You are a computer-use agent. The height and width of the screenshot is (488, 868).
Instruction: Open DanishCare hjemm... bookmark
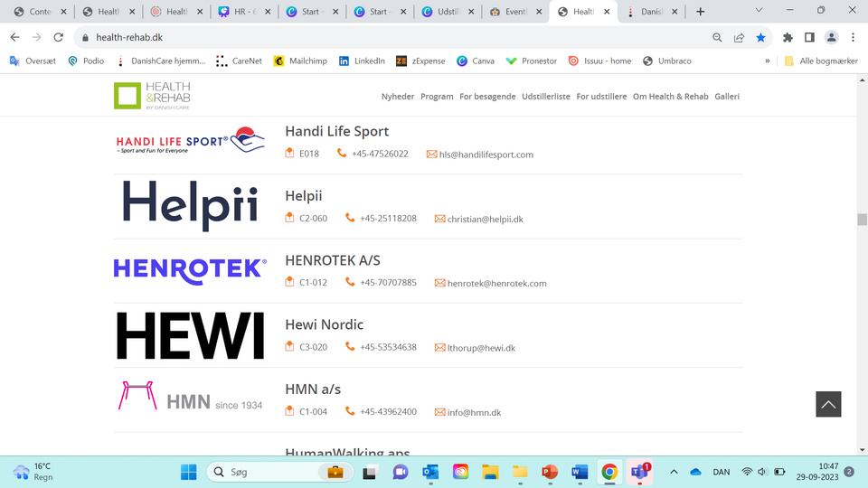click(x=161, y=61)
